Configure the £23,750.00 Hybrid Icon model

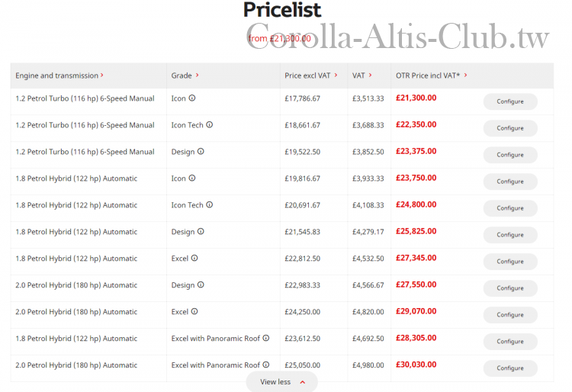click(x=510, y=182)
